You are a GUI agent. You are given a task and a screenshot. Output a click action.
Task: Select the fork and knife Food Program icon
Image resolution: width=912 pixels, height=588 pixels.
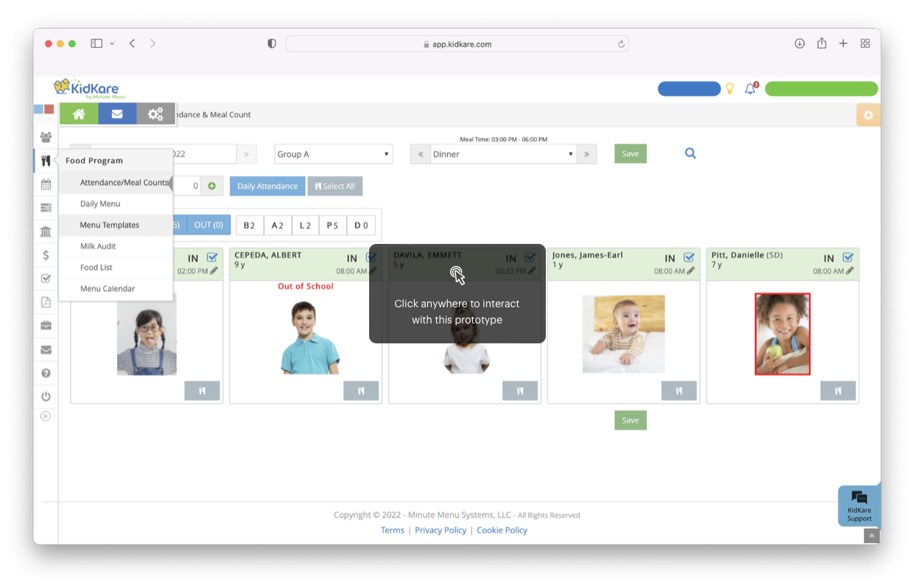pos(46,161)
